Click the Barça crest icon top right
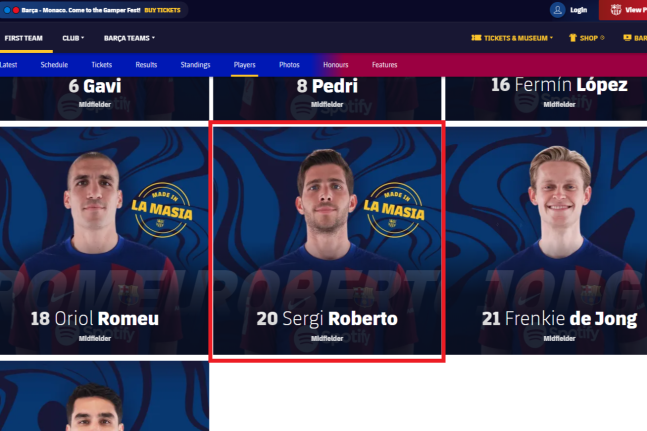The width and height of the screenshot is (647, 431). coord(616,10)
